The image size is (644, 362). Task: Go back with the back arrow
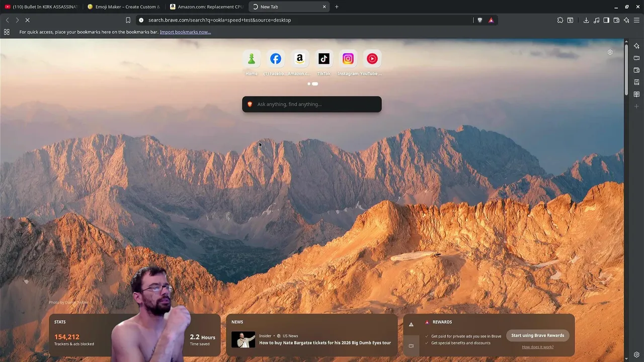pyautogui.click(x=7, y=20)
